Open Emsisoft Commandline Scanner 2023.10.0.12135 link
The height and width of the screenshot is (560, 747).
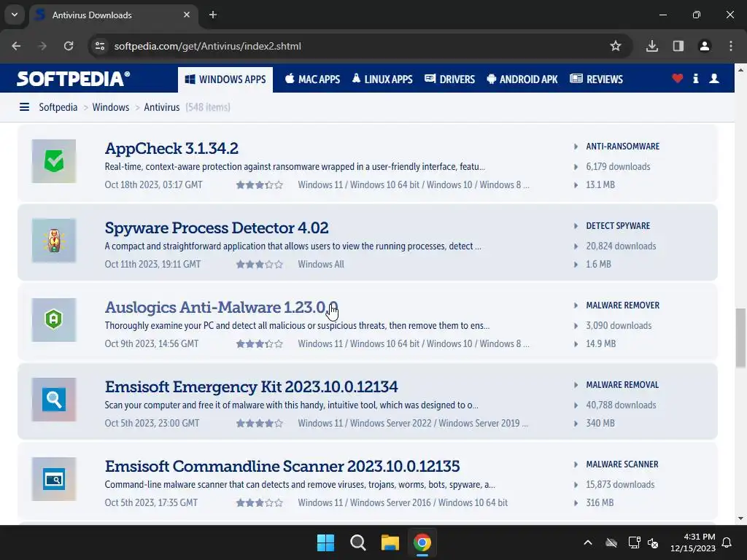[x=282, y=467]
